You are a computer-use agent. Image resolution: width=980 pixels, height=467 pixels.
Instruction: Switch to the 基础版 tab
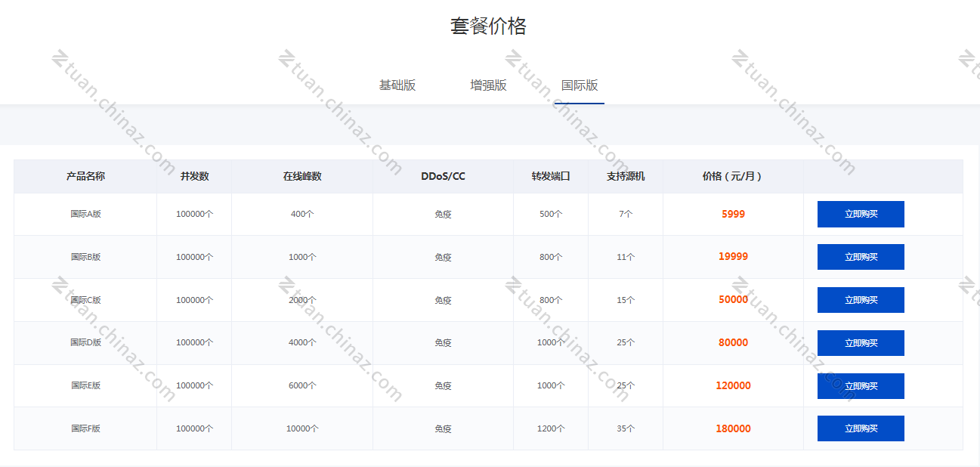pyautogui.click(x=397, y=85)
